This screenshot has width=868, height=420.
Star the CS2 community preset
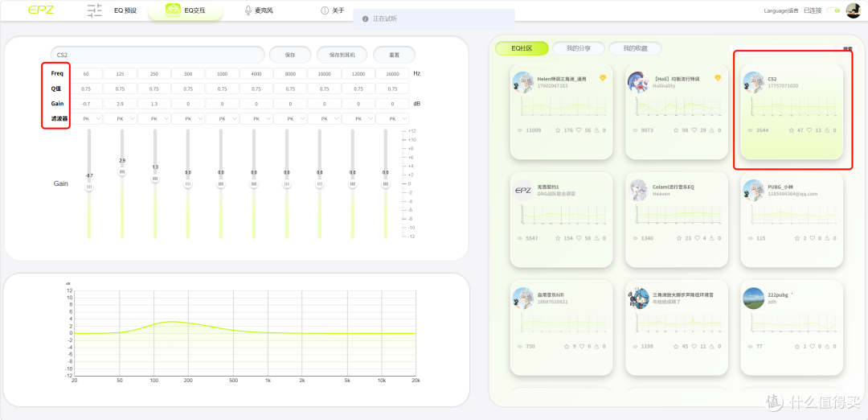coord(792,130)
